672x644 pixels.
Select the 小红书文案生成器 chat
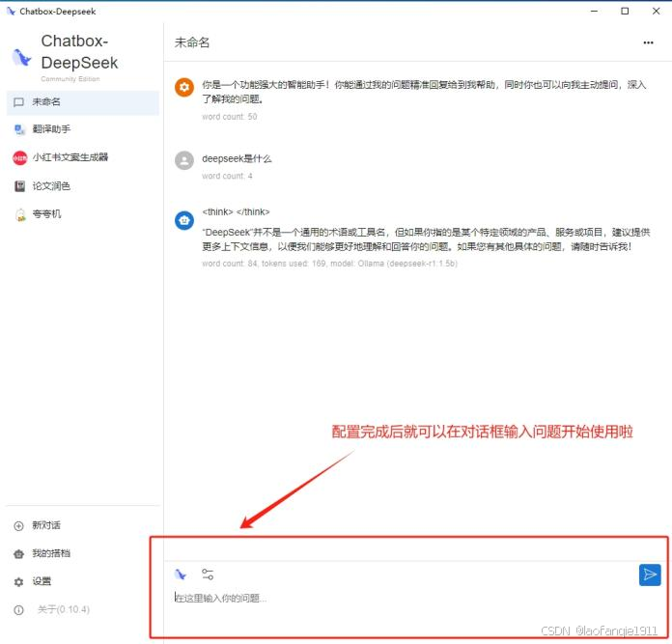[83, 157]
